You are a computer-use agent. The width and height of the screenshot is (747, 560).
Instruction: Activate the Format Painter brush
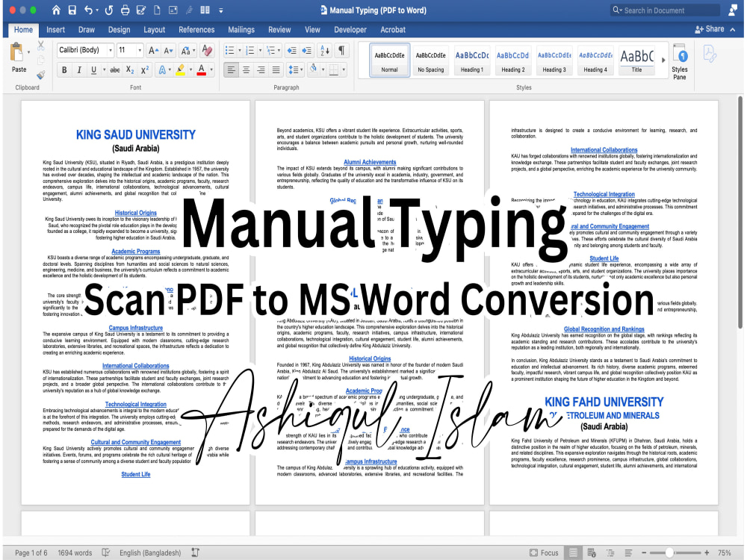41,75
